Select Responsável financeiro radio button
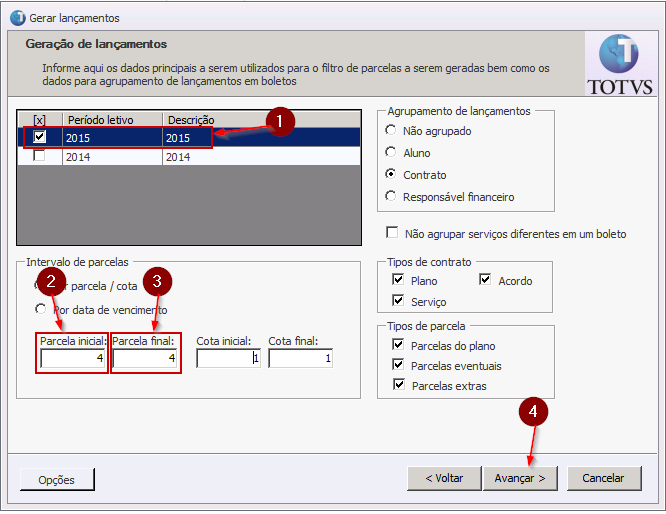 tap(391, 197)
